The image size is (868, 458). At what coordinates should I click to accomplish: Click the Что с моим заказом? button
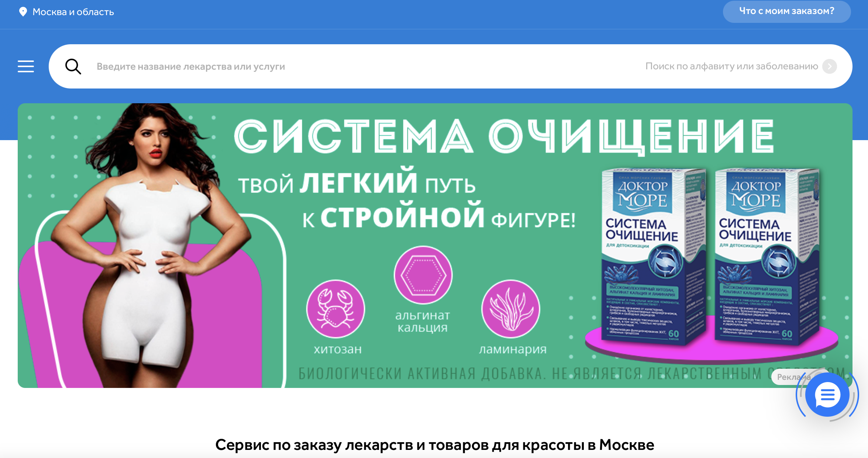pyautogui.click(x=787, y=11)
